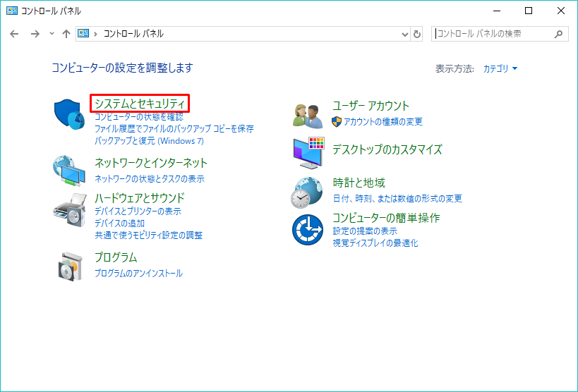Screen dimensions: 578x392
Task: Open システムとセキュリティ category link
Action: coord(140,104)
